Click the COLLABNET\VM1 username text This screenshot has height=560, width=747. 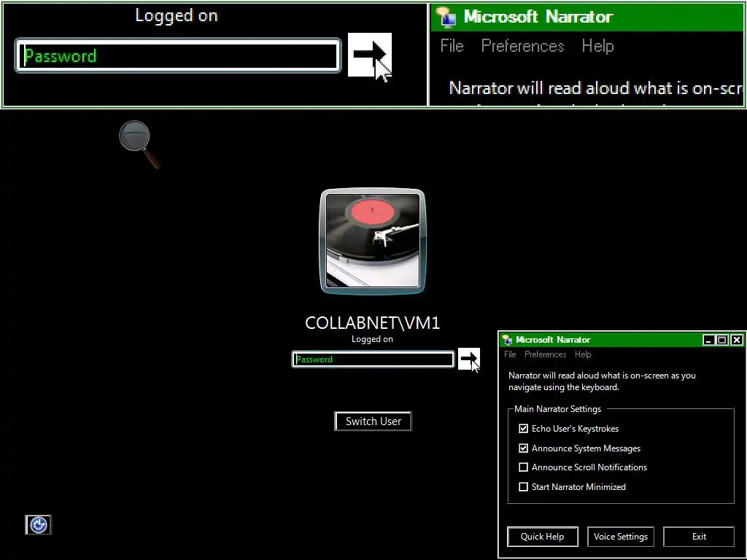pyautogui.click(x=373, y=323)
